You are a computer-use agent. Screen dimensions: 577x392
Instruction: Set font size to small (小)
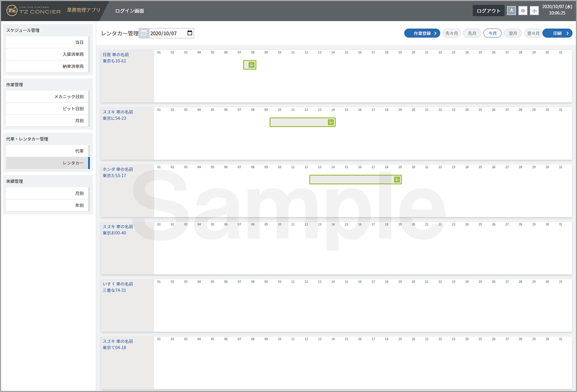point(534,11)
